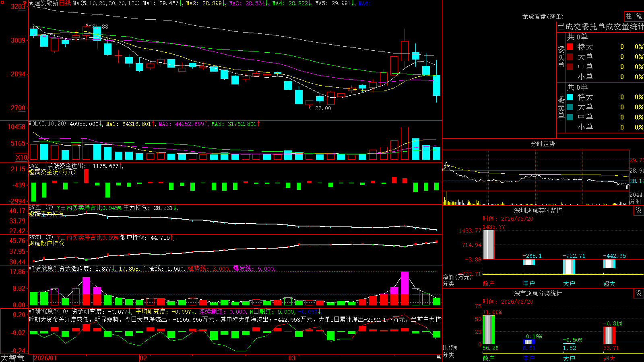Click the star icon before 建发致新
The height and width of the screenshot is (362, 644).
point(31,3)
